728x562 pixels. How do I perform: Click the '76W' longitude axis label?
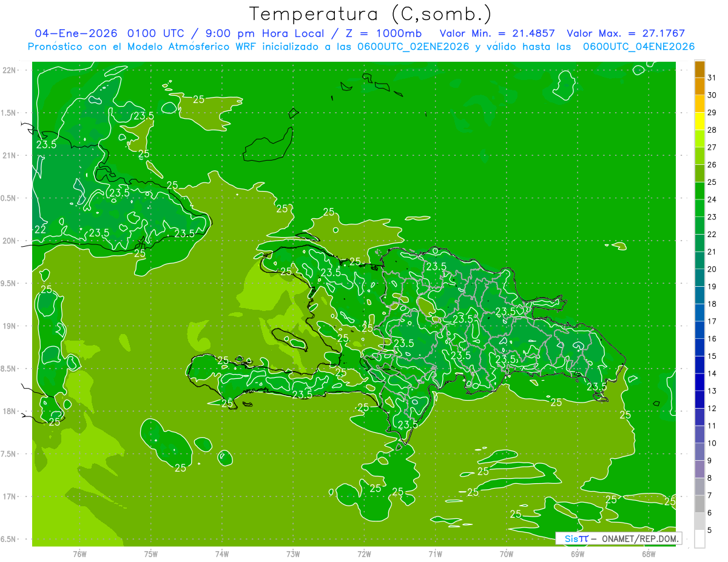tap(79, 554)
